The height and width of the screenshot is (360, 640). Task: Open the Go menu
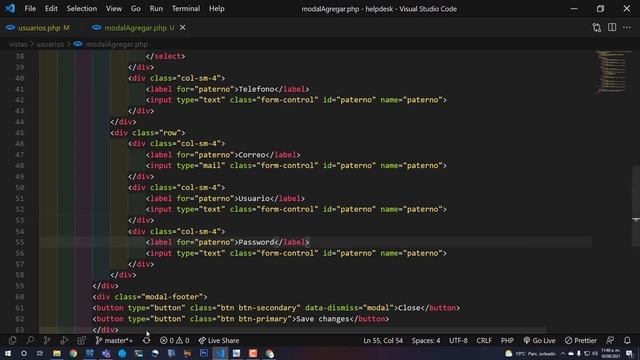136,9
